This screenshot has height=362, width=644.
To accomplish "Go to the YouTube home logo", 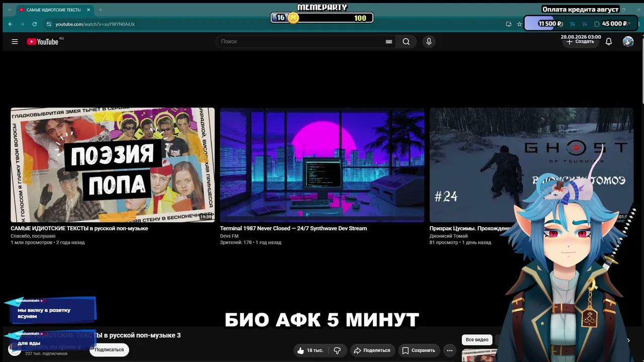I will (43, 42).
